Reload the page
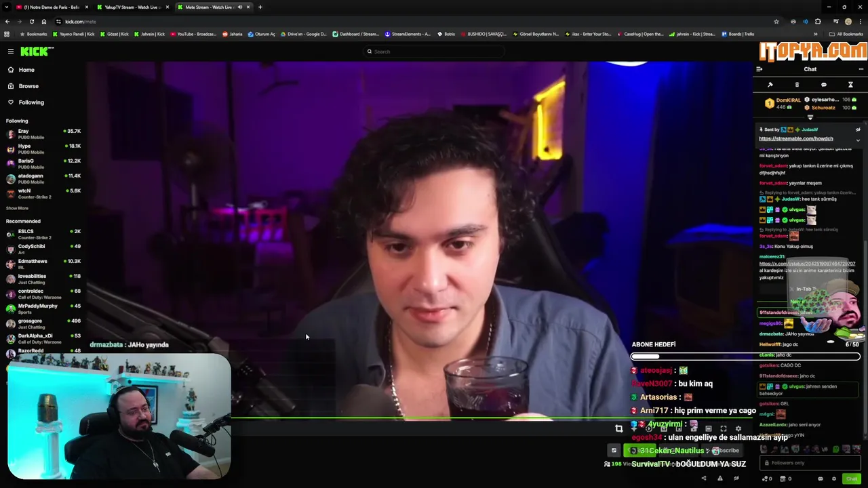 31,22
